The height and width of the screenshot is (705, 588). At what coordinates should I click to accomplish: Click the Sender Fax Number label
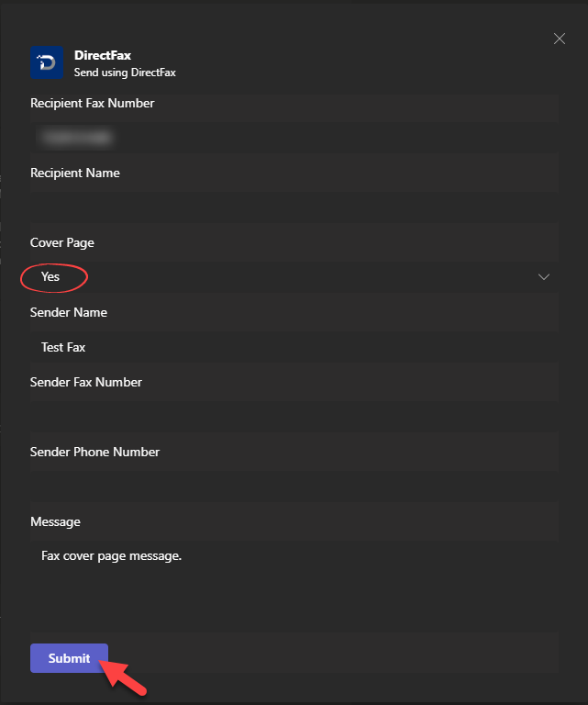tap(86, 382)
